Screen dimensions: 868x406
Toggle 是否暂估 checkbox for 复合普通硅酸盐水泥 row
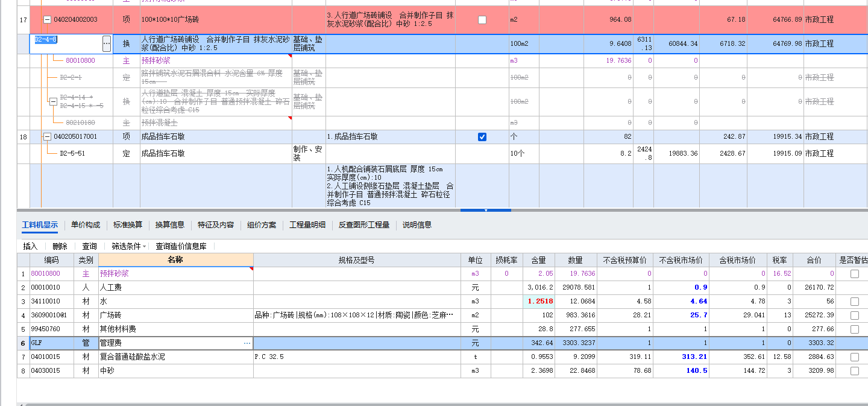coord(855,357)
